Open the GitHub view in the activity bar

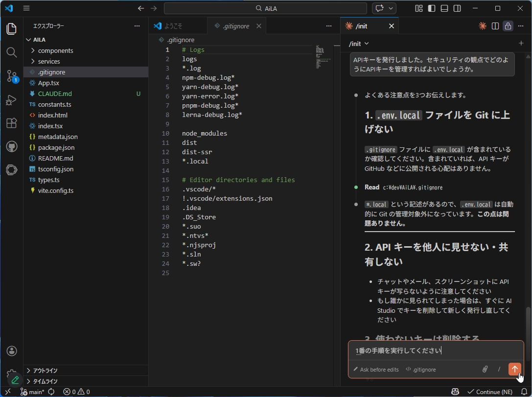[11, 147]
